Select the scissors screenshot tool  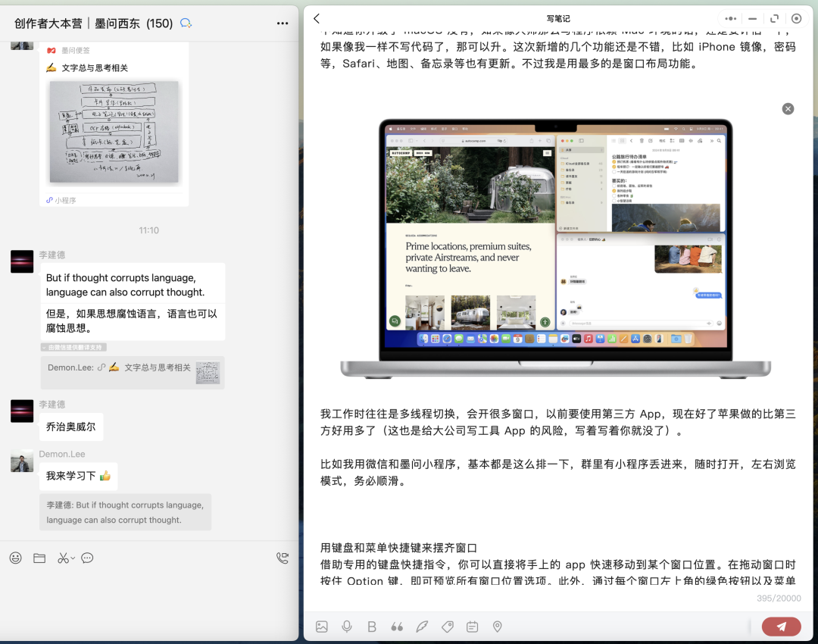click(63, 558)
